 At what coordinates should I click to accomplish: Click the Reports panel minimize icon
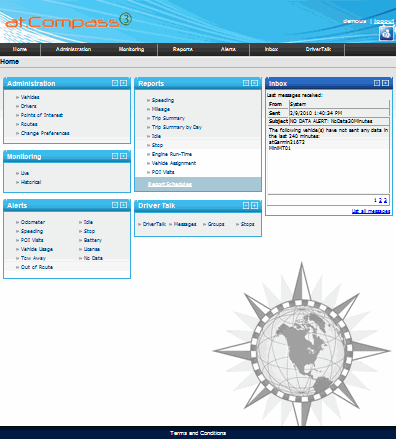tap(246, 83)
